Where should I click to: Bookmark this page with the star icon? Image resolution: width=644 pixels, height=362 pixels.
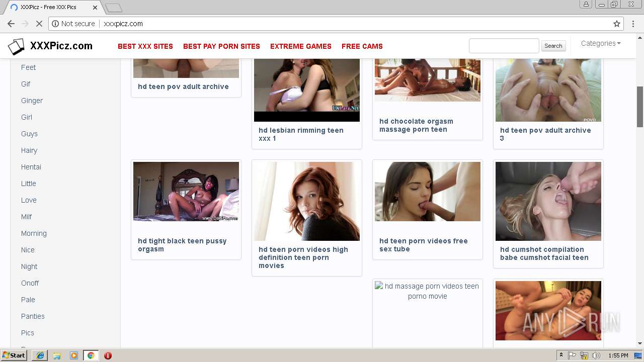tap(617, 24)
